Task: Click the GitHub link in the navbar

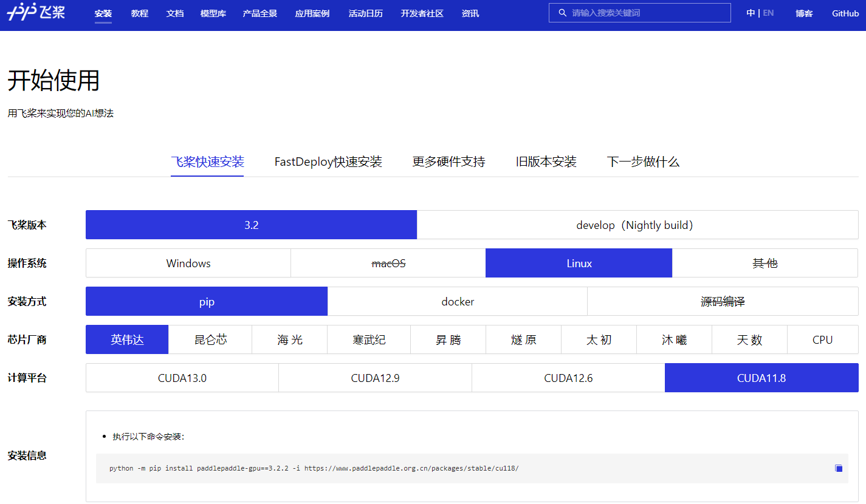Action: (x=845, y=13)
